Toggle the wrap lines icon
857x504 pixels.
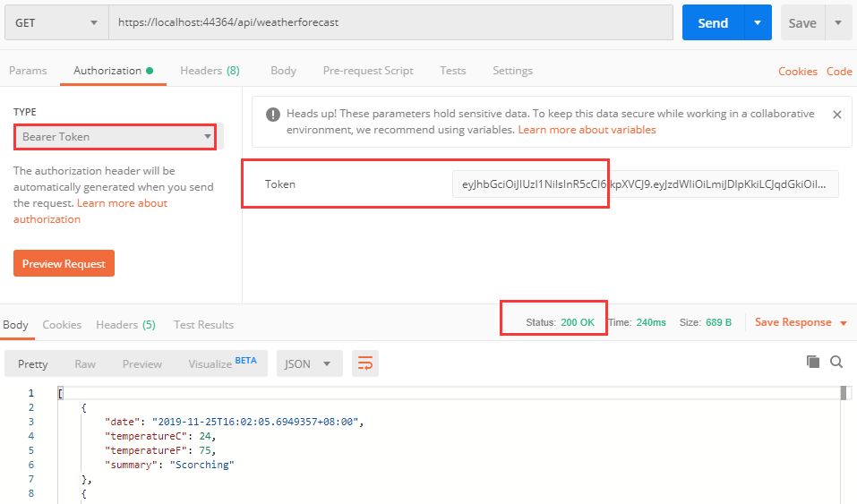point(365,363)
